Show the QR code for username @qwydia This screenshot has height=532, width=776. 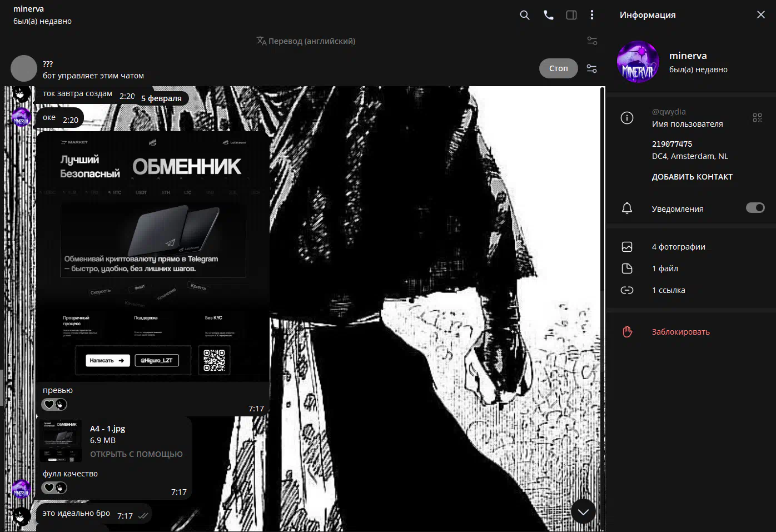point(757,117)
